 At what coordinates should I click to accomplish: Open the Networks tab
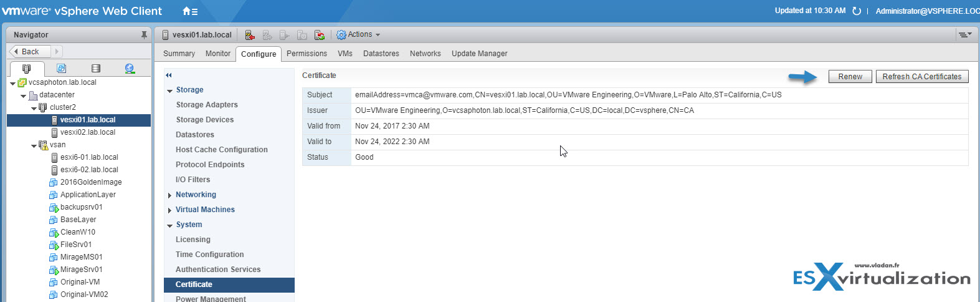click(426, 54)
